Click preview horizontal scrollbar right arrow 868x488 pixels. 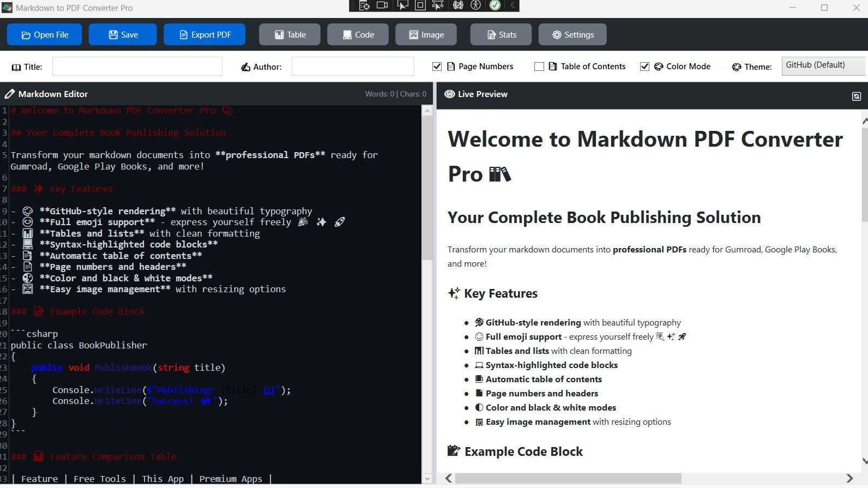click(x=849, y=478)
